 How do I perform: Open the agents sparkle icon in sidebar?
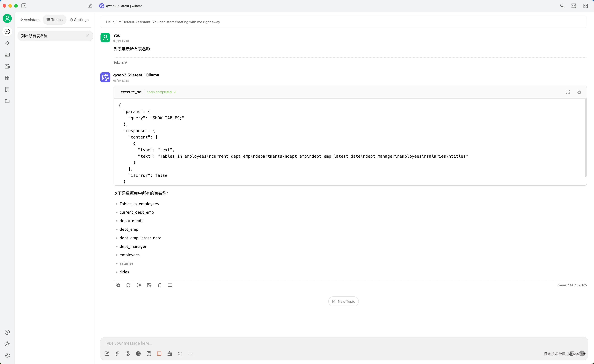(7, 43)
